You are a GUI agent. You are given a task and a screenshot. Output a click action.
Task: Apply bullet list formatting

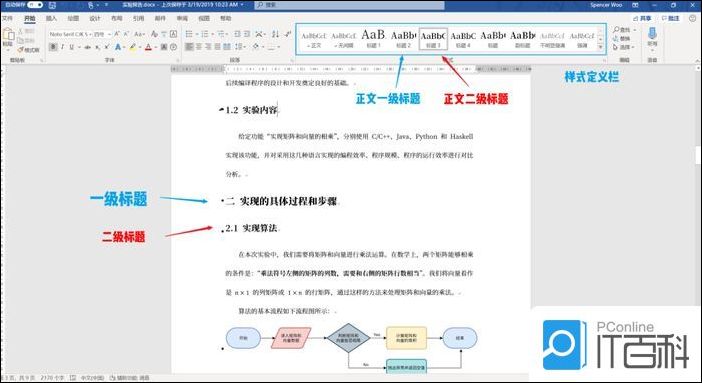tap(188, 34)
